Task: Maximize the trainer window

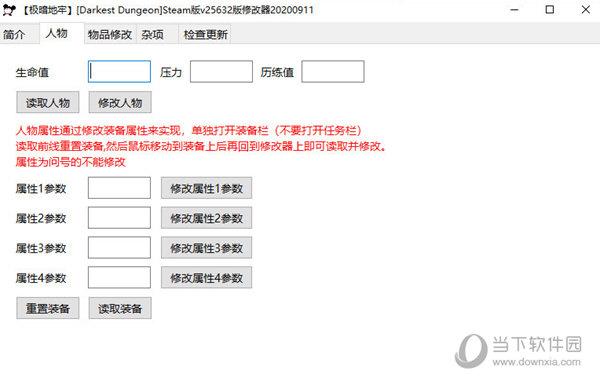Action: tap(550, 10)
